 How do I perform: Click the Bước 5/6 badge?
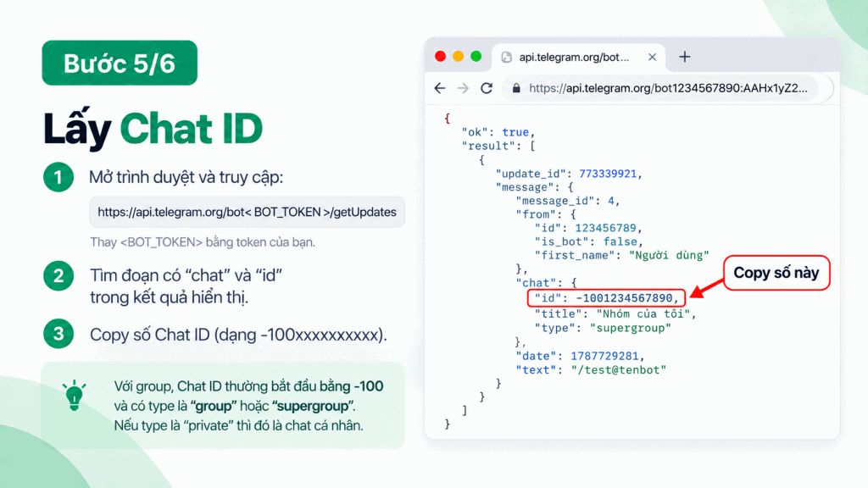tap(120, 63)
